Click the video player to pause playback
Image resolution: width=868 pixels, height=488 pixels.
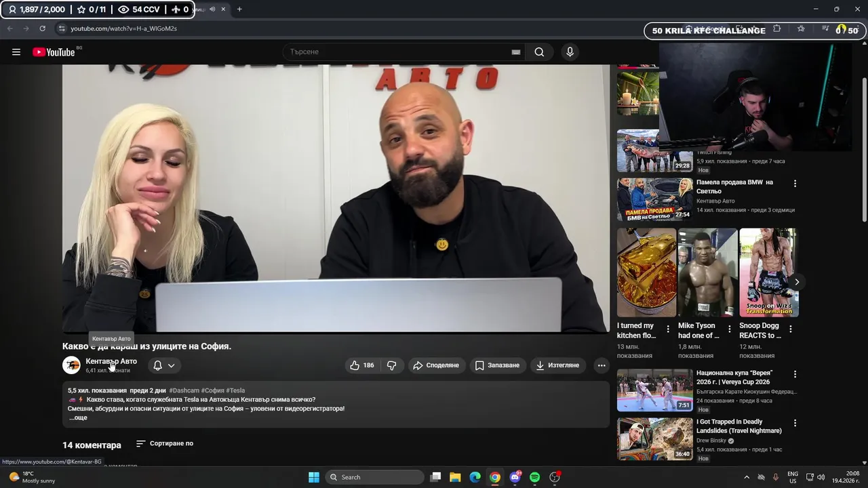[336, 198]
